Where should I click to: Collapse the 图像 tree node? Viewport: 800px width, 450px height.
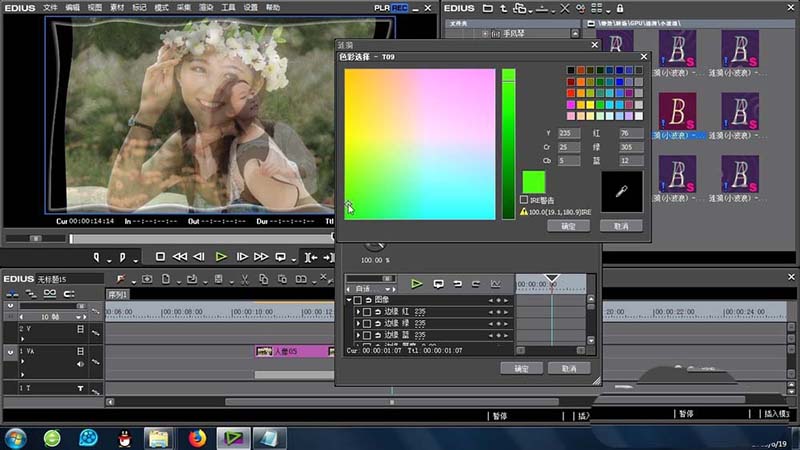pos(349,300)
